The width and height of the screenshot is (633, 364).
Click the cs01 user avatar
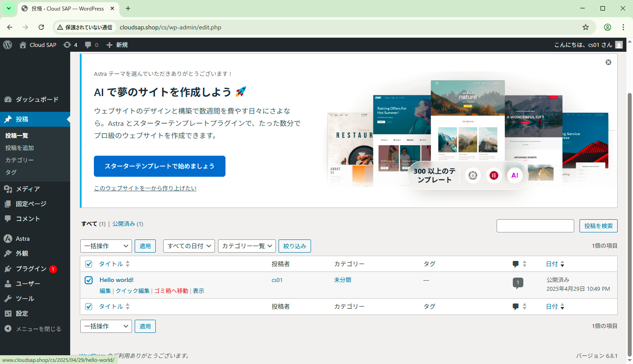tap(619, 45)
